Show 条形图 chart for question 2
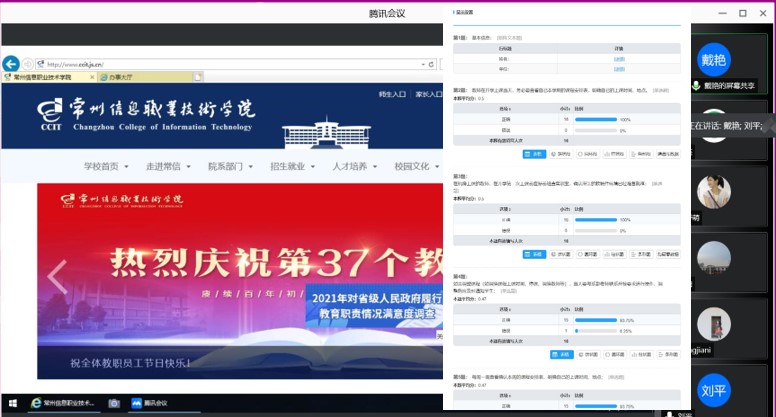This screenshot has width=776, height=417. [641, 154]
